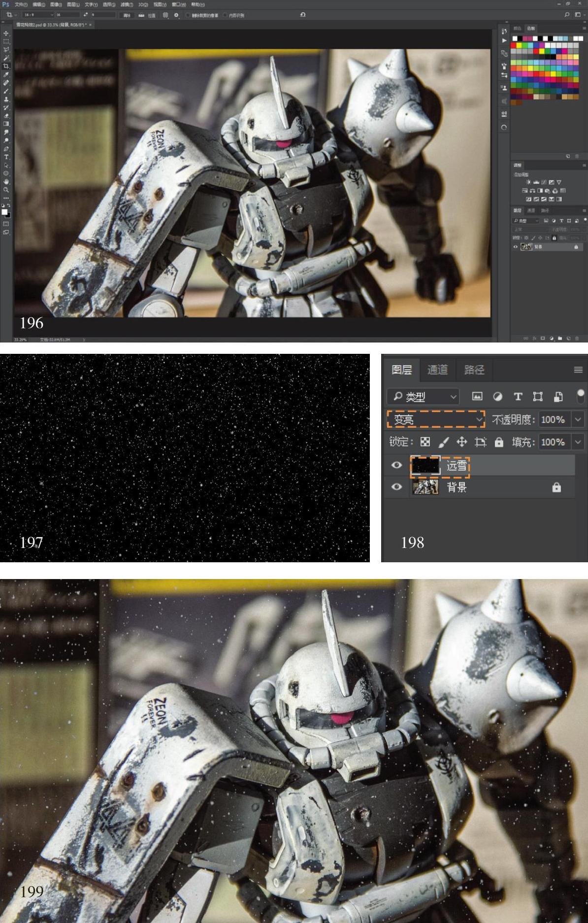
Task: Select the Zoom tool in the toolbar
Action: coord(6,190)
